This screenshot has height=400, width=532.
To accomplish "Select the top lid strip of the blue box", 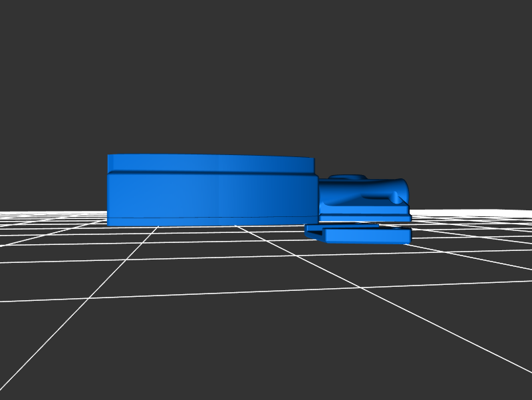I will [210, 163].
